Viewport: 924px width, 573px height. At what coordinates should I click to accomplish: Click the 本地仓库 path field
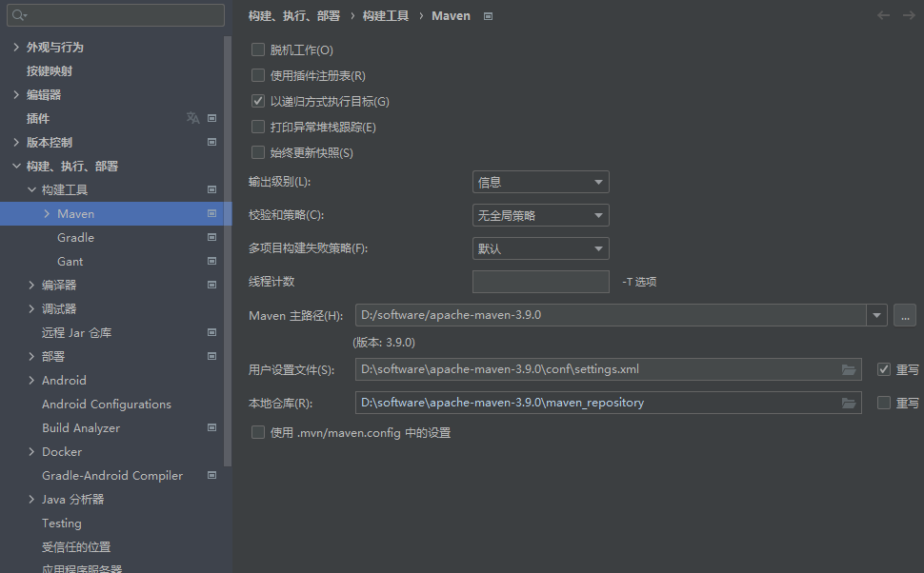pos(608,403)
